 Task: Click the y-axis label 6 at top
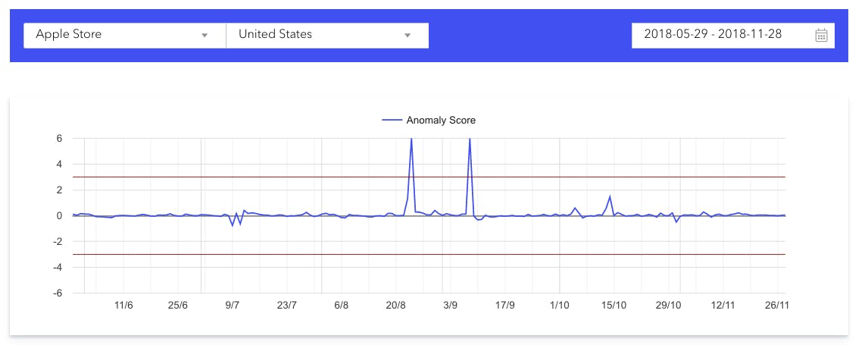click(x=58, y=139)
